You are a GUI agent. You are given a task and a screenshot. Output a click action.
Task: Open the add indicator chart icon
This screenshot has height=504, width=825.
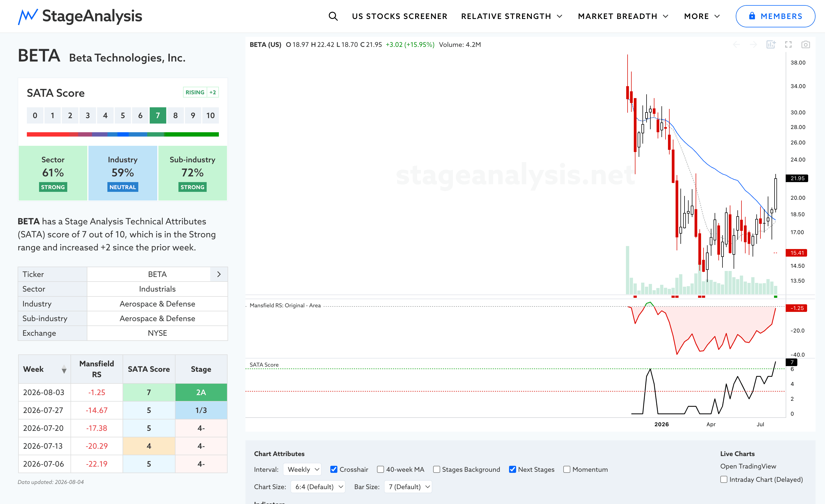771,44
